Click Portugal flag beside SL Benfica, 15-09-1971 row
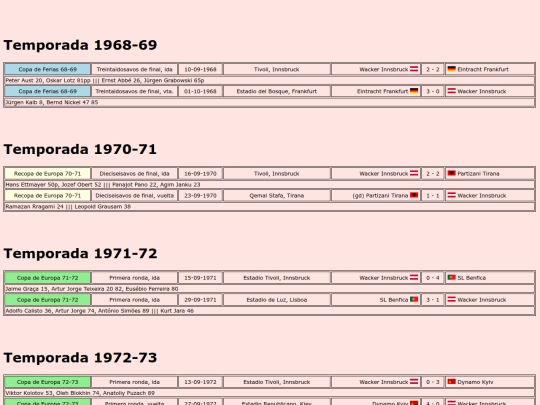 point(451,277)
